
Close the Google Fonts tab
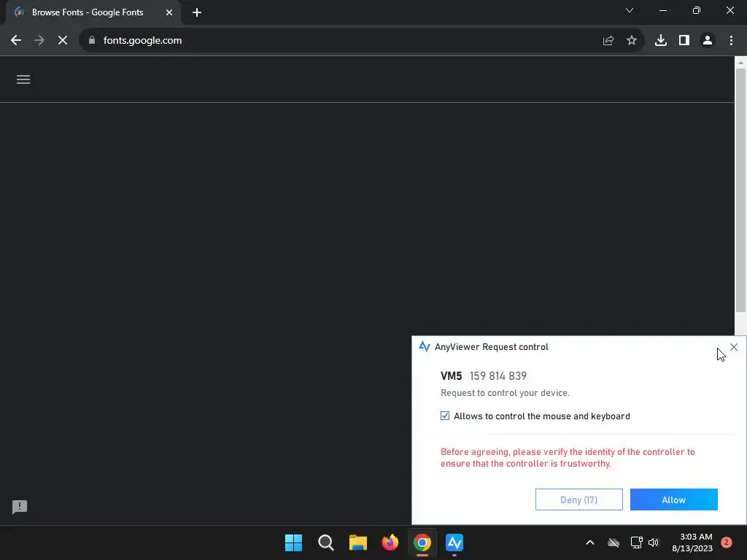pyautogui.click(x=169, y=12)
